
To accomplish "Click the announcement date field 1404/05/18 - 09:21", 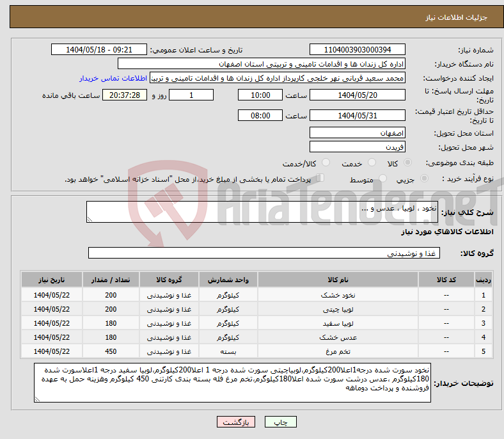I will pos(99,49).
